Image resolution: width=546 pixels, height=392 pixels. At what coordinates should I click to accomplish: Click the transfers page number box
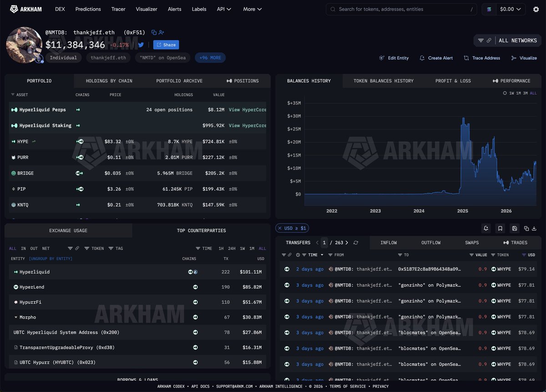point(324,243)
